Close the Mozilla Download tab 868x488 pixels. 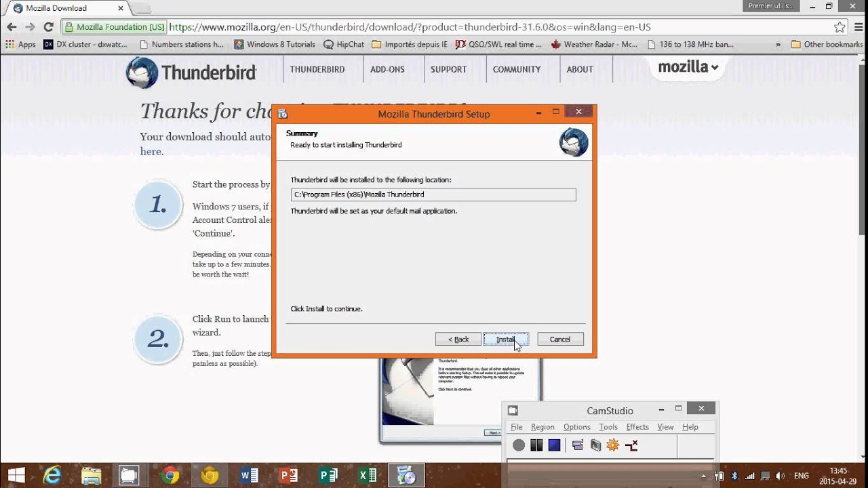[x=121, y=8]
